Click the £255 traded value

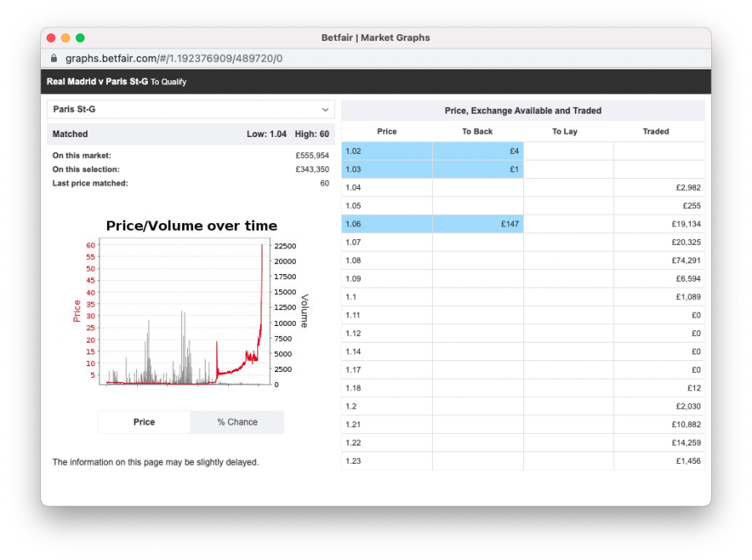click(692, 206)
